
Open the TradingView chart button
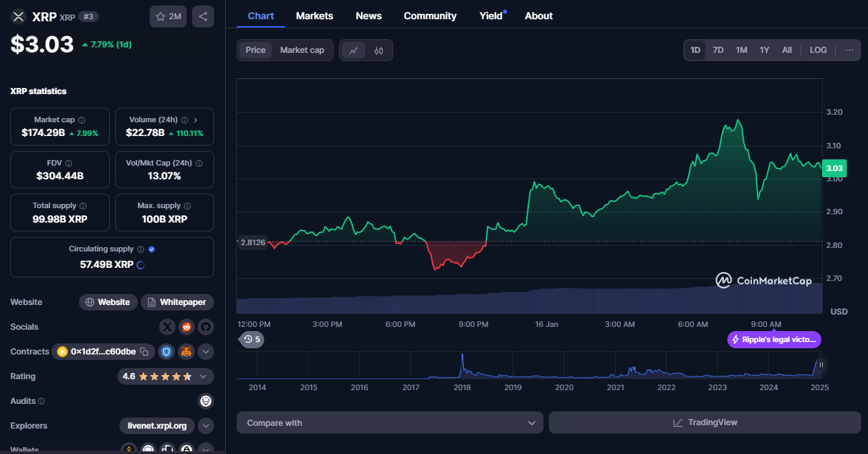click(705, 422)
